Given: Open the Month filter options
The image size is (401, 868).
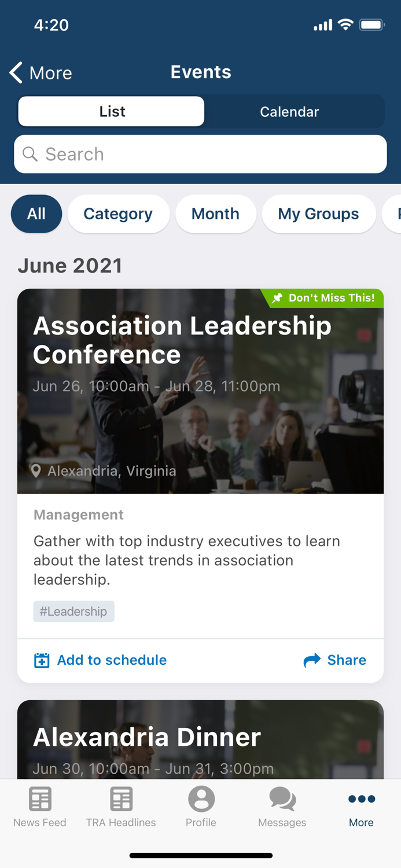Looking at the screenshot, I should pos(215,214).
